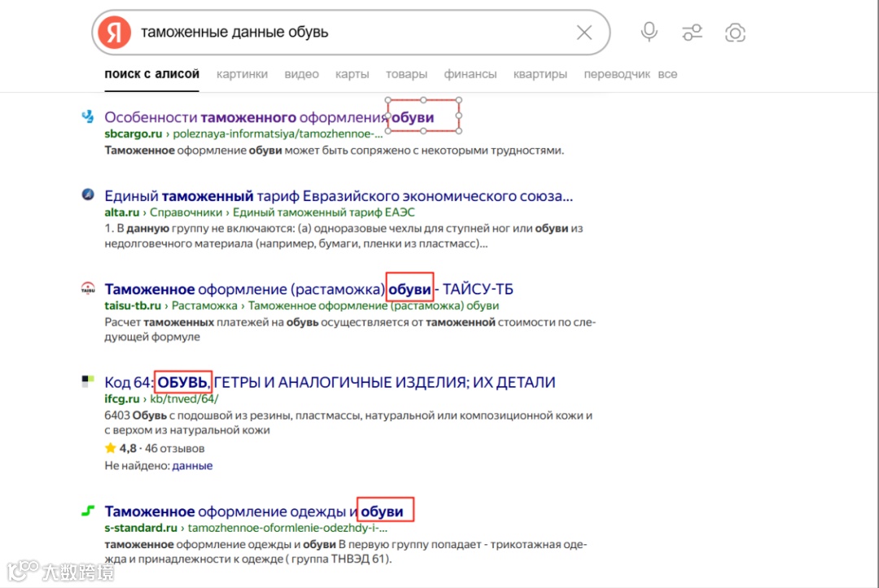Click the TAISU site favicon
The image size is (879, 588).
pos(88,288)
